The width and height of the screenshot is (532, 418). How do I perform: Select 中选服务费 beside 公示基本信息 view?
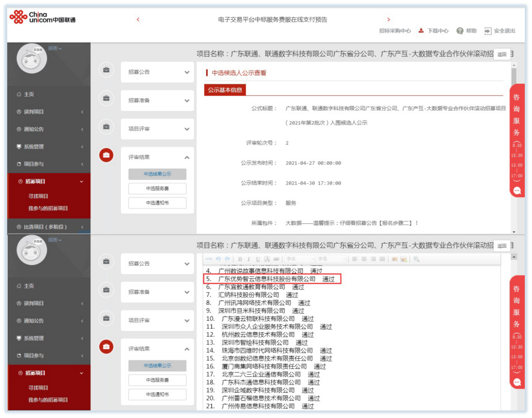(157, 188)
